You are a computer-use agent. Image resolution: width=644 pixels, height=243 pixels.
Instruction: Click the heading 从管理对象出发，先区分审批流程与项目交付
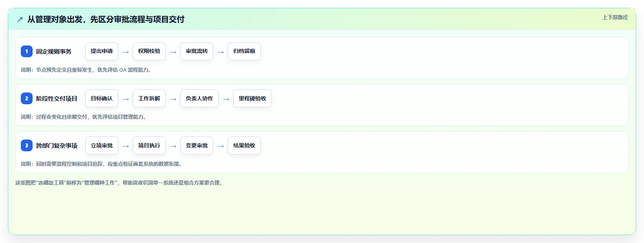pos(106,19)
